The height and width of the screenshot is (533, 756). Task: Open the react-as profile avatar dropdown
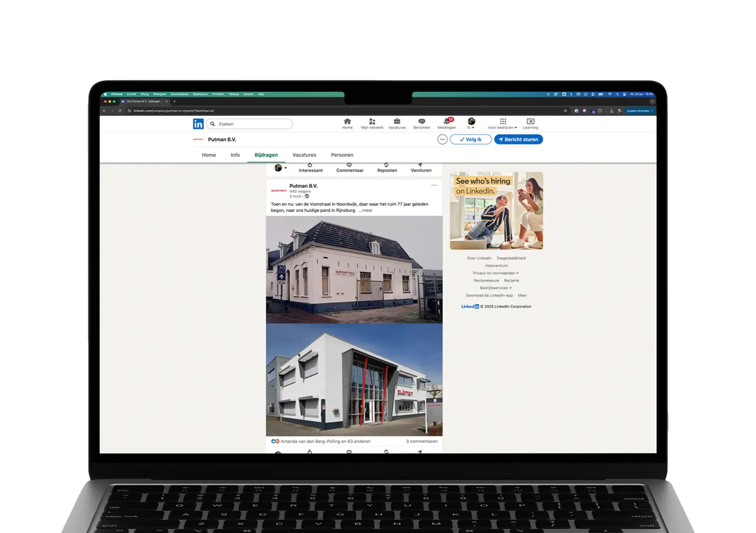[x=280, y=168]
